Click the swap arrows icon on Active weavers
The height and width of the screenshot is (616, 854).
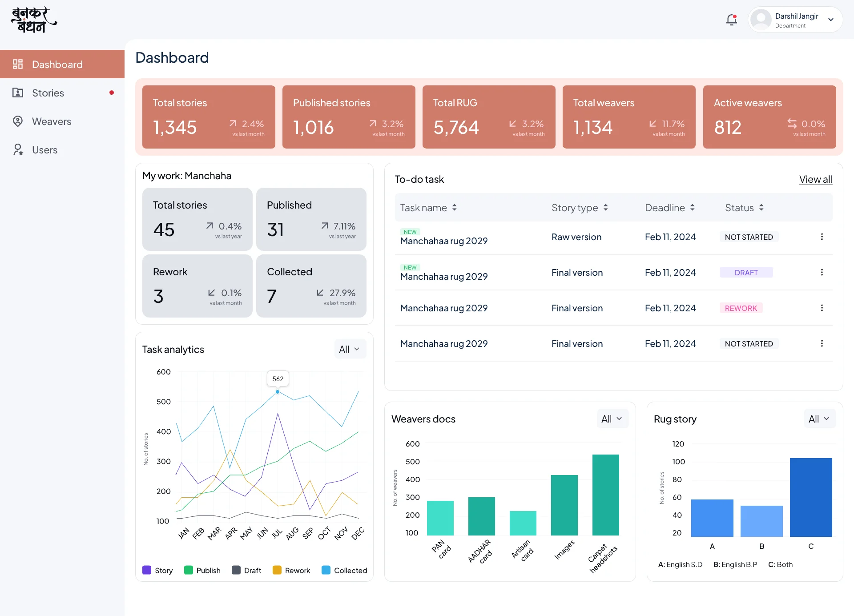click(792, 123)
